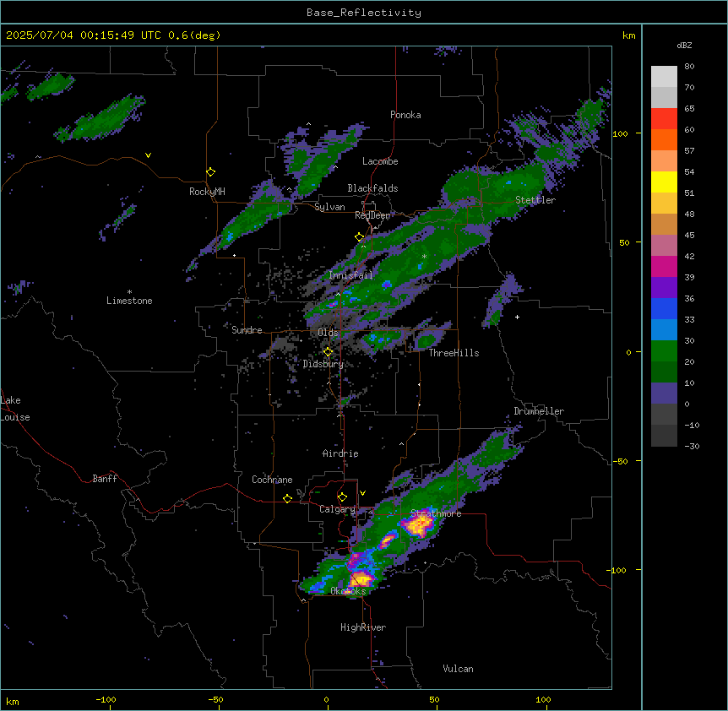
Task: Click the Limestone label
Action: click(x=129, y=301)
